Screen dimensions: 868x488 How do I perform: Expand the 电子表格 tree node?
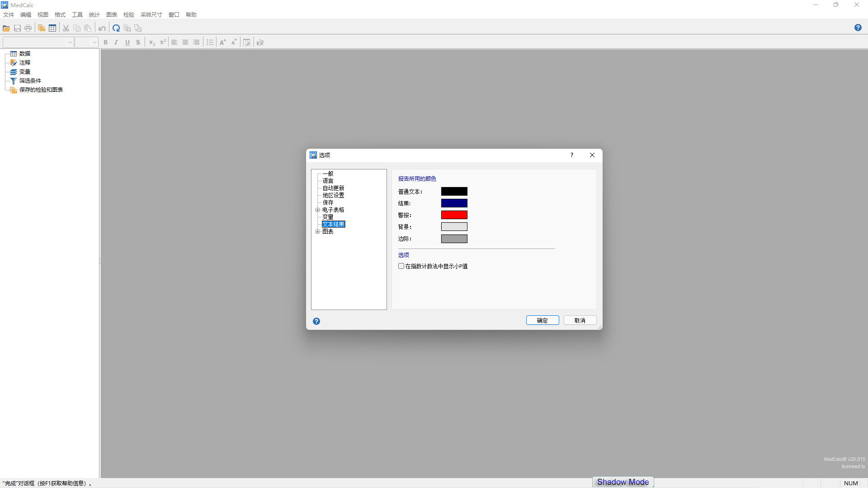318,210
